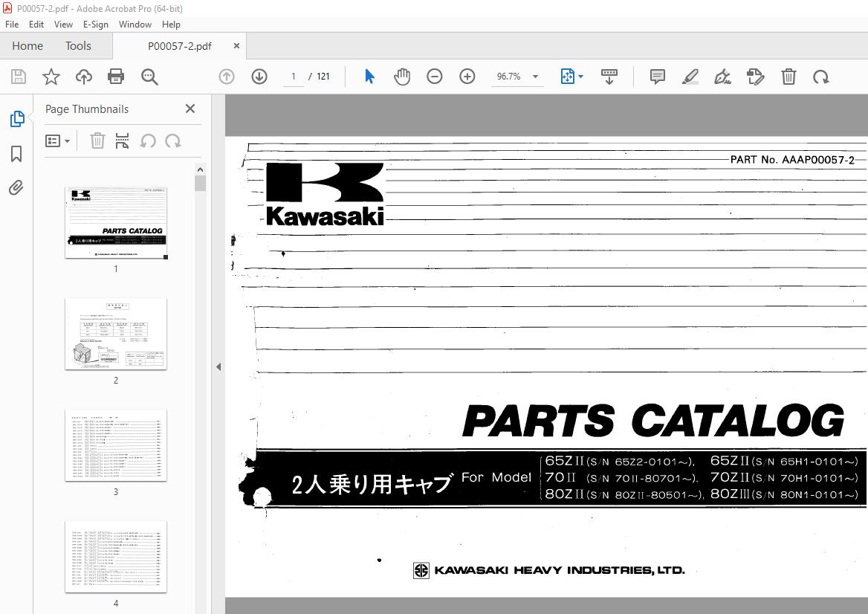Add the document to starred (star icon)
This screenshot has height=614, width=868.
click(51, 77)
